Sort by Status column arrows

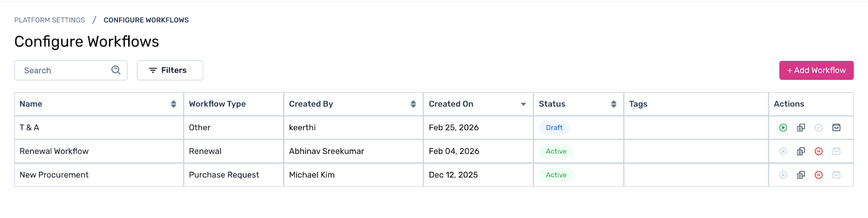click(x=614, y=104)
